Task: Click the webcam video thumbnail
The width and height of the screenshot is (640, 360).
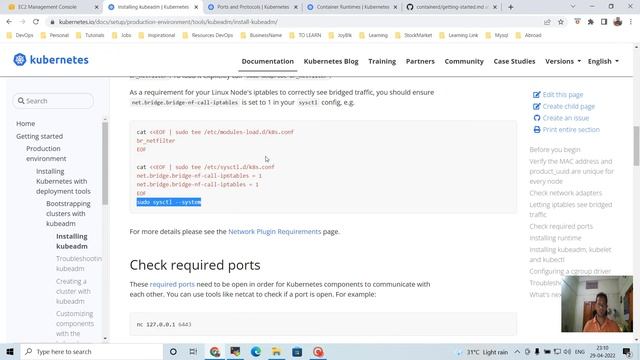Action: tap(597, 304)
